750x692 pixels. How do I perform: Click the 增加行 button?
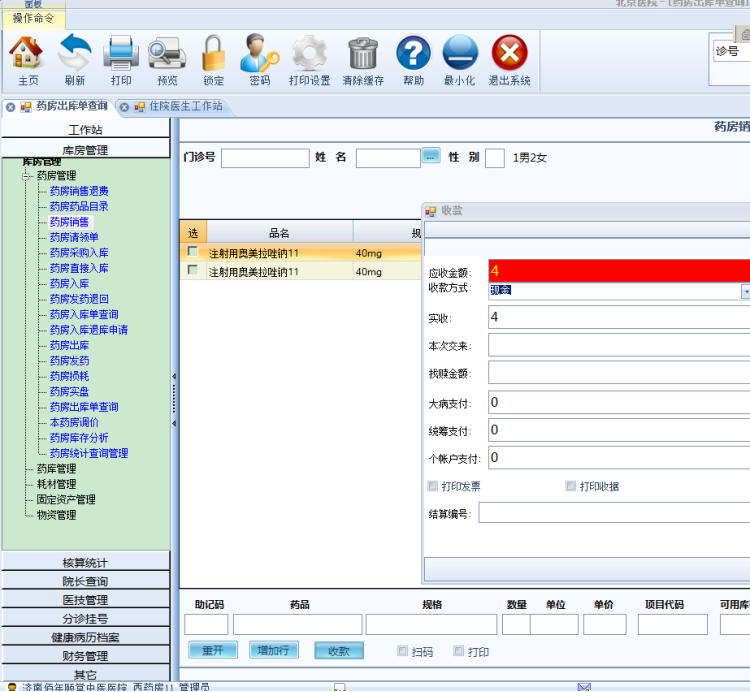(274, 650)
